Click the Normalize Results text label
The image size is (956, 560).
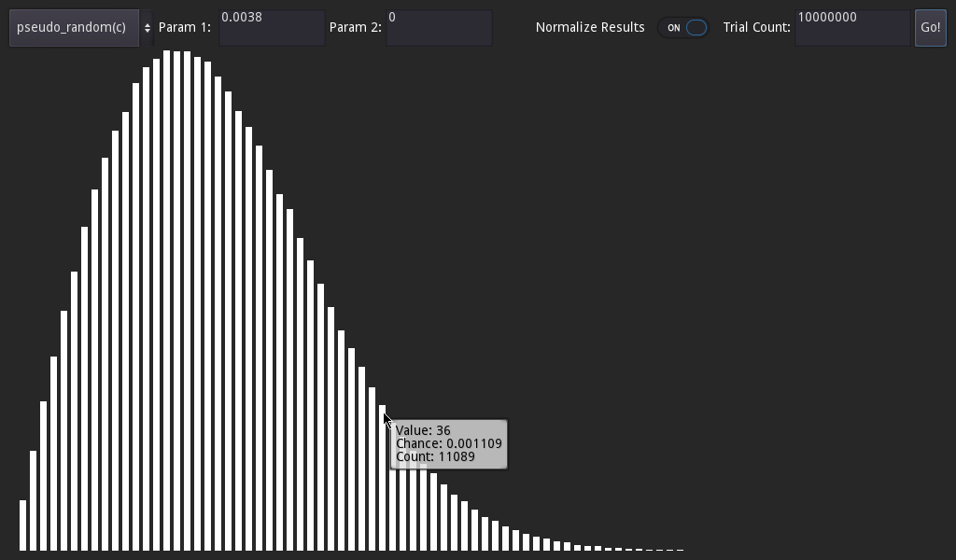(588, 27)
